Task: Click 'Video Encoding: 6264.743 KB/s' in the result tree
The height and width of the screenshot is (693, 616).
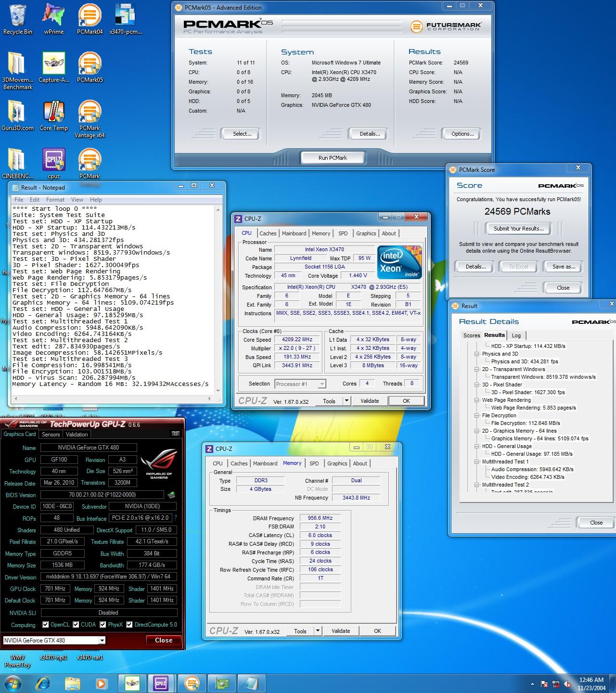Action: [528, 477]
